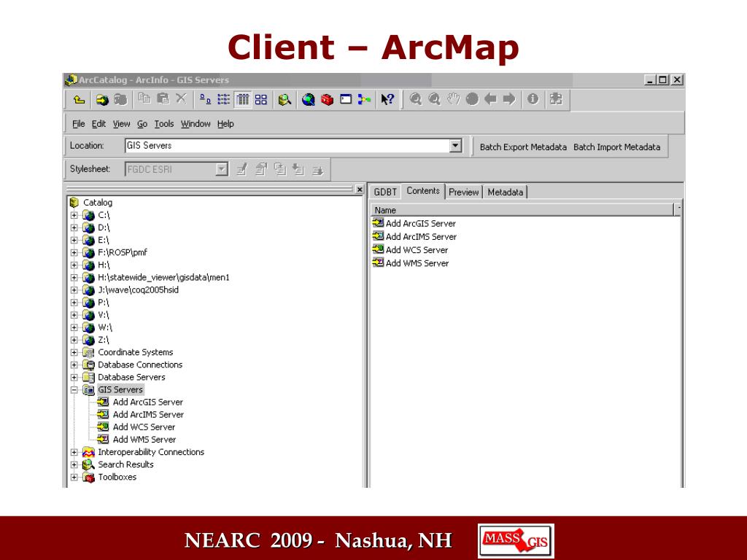The width and height of the screenshot is (747, 560).
Task: Expand the Toolboxes node
Action: point(74,477)
